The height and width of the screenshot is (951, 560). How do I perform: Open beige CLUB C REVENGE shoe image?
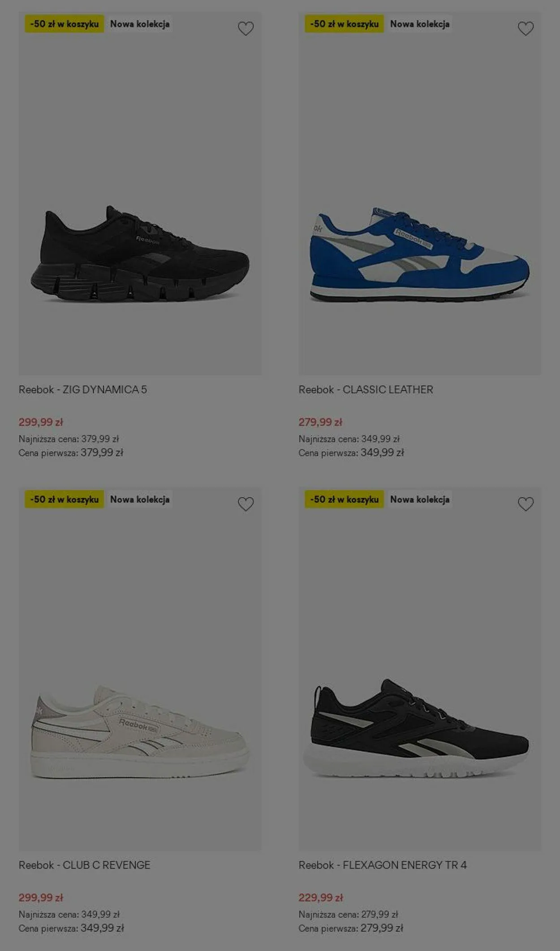point(140,732)
